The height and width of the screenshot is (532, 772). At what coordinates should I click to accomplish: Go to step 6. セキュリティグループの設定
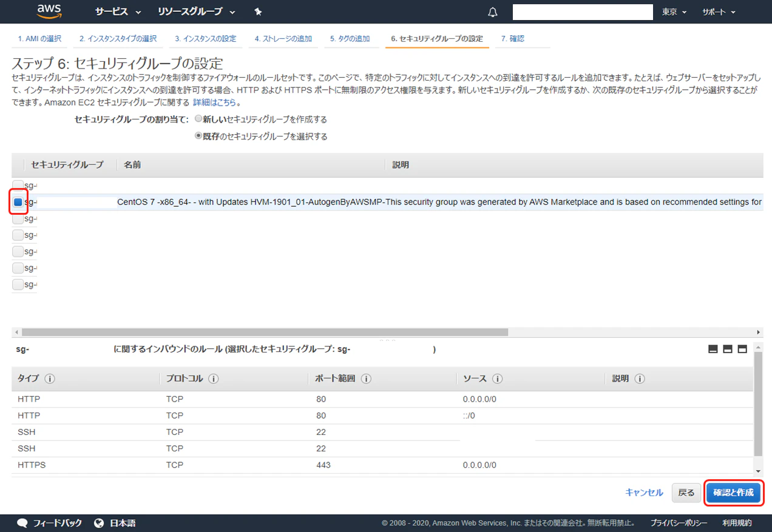tap(437, 39)
